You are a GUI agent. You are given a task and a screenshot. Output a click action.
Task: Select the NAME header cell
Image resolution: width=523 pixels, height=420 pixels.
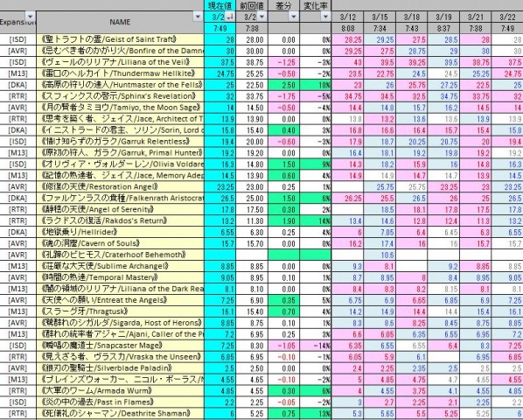pos(120,22)
